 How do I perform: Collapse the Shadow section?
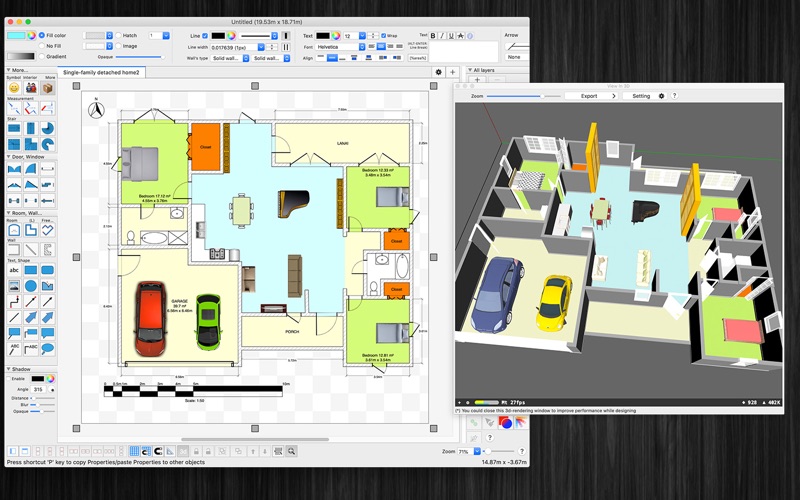[9, 369]
